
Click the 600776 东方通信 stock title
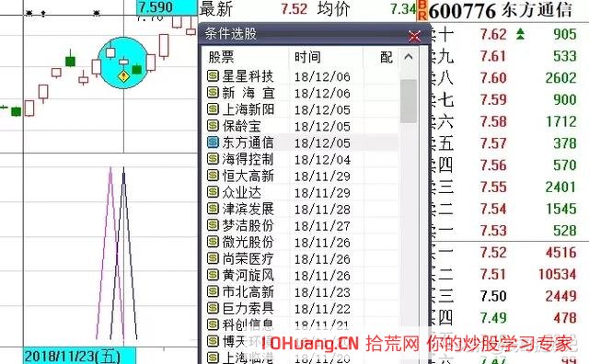click(501, 10)
